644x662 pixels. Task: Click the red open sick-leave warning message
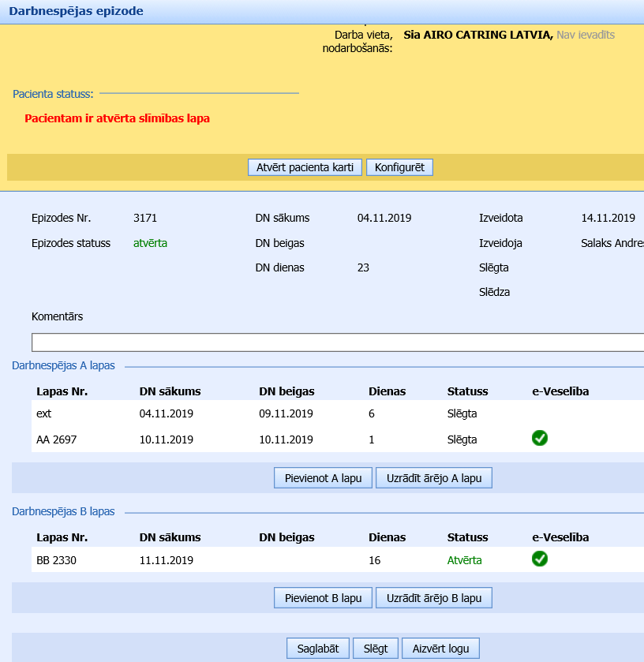pyautogui.click(x=117, y=118)
